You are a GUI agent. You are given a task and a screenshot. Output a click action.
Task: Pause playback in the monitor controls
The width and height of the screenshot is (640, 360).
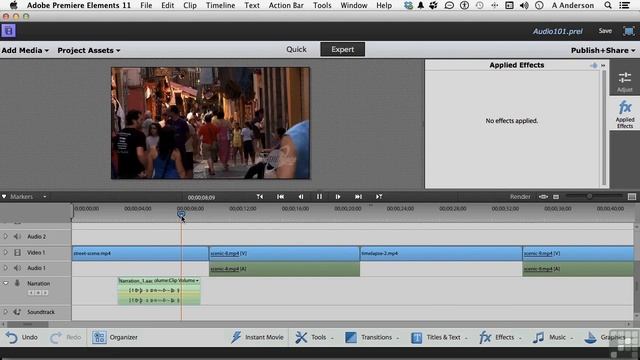(x=319, y=197)
